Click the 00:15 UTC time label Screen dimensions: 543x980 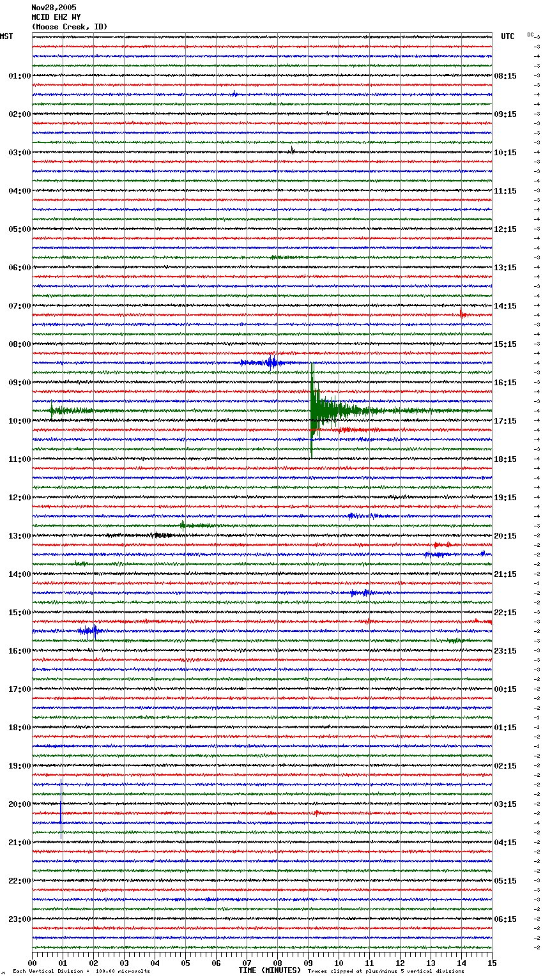(505, 689)
